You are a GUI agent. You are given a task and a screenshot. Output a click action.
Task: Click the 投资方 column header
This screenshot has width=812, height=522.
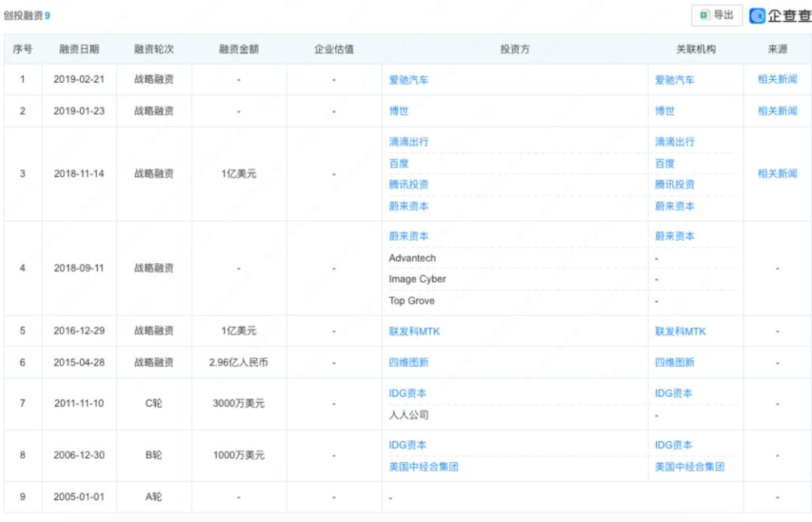click(x=515, y=50)
